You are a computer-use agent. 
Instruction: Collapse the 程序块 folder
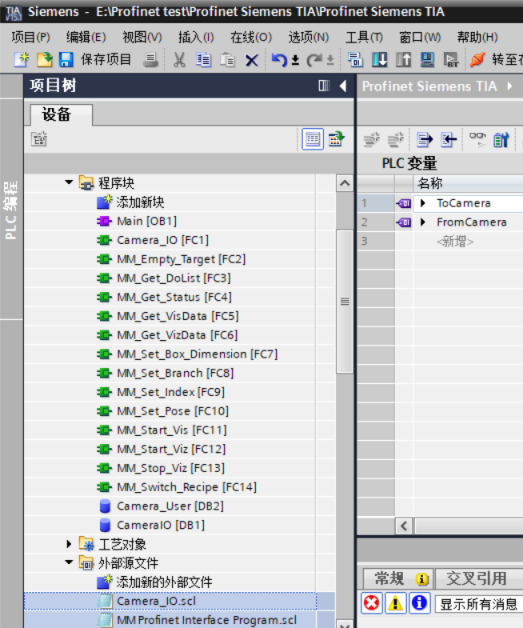69,182
